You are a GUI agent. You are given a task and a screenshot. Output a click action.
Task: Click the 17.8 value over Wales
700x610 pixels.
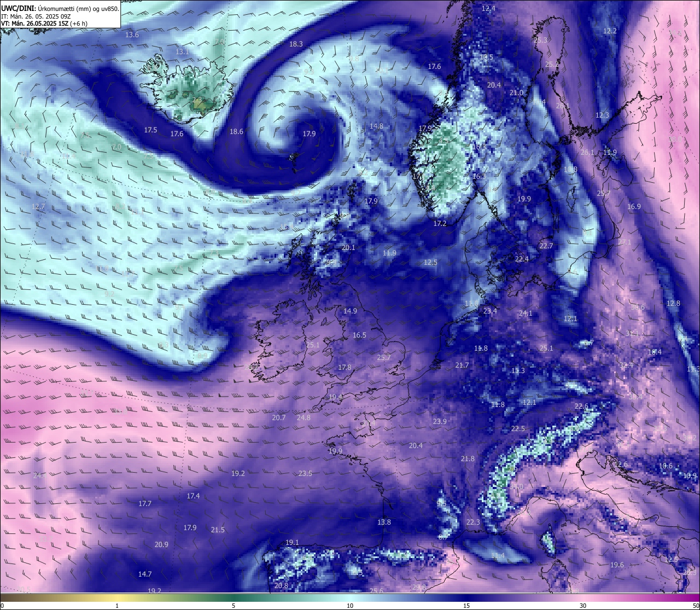(x=345, y=368)
